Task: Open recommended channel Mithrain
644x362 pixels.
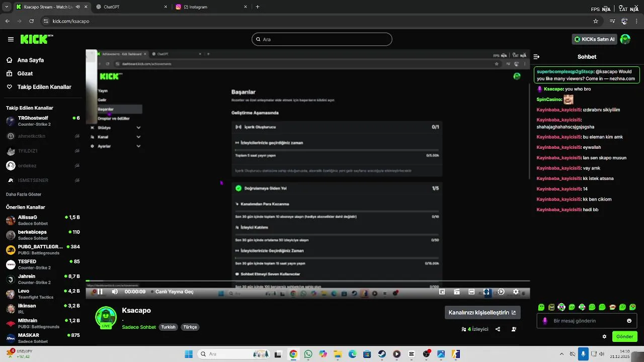Action: pos(43,323)
